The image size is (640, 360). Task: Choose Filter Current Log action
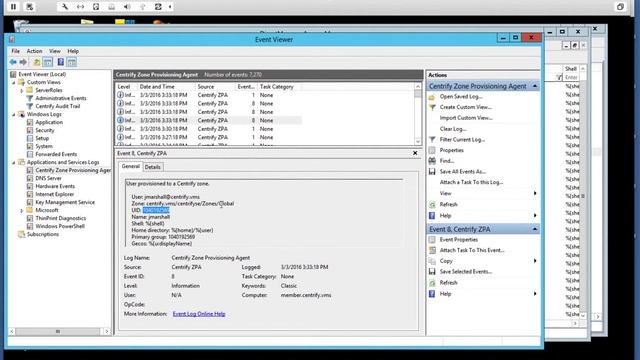[462, 140]
